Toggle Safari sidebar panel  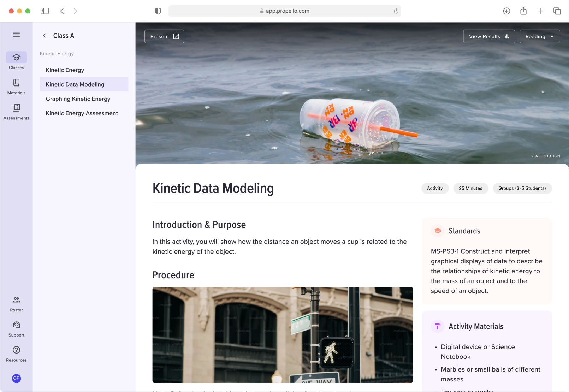click(x=45, y=11)
